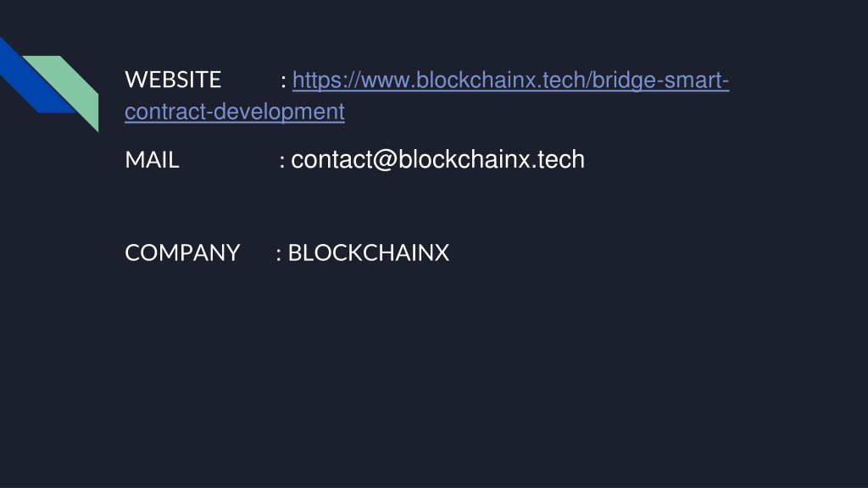
Task: Open the https://www.blockchainx.tech/bridge-smart- hyperlink
Action: (510, 80)
